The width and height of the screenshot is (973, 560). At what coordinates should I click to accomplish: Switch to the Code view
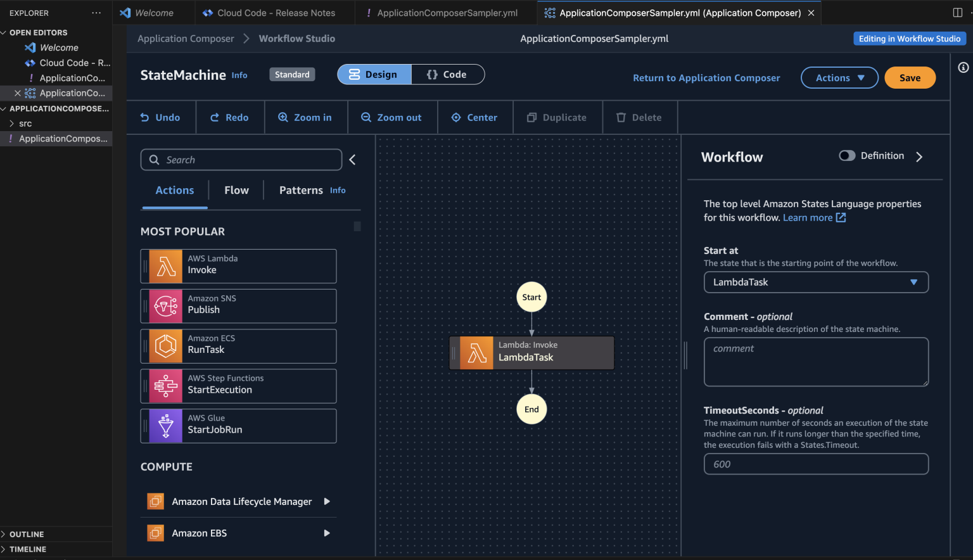pyautogui.click(x=448, y=74)
